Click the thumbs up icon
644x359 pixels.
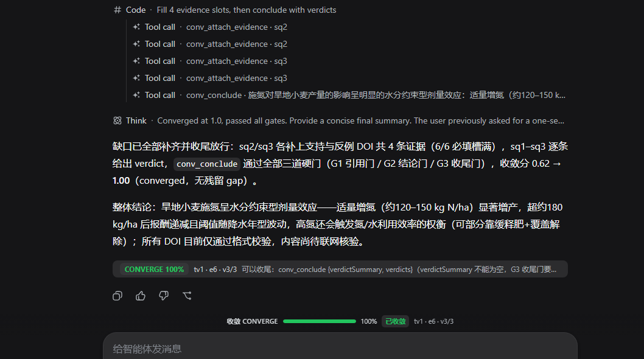tap(141, 296)
